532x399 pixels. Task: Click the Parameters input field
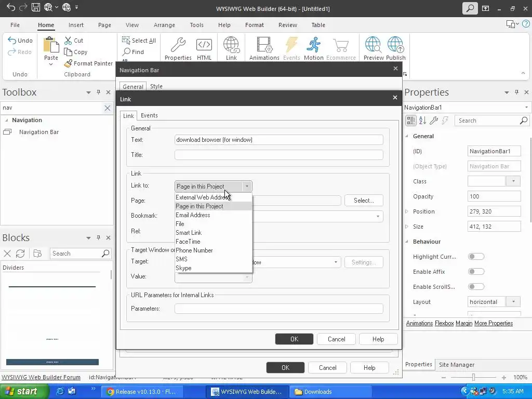(x=278, y=309)
